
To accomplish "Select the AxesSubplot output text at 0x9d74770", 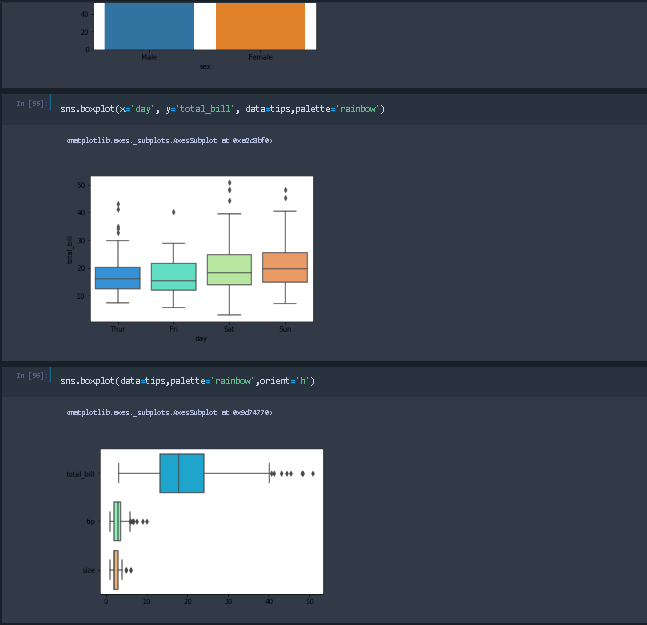I will click(x=170, y=413).
